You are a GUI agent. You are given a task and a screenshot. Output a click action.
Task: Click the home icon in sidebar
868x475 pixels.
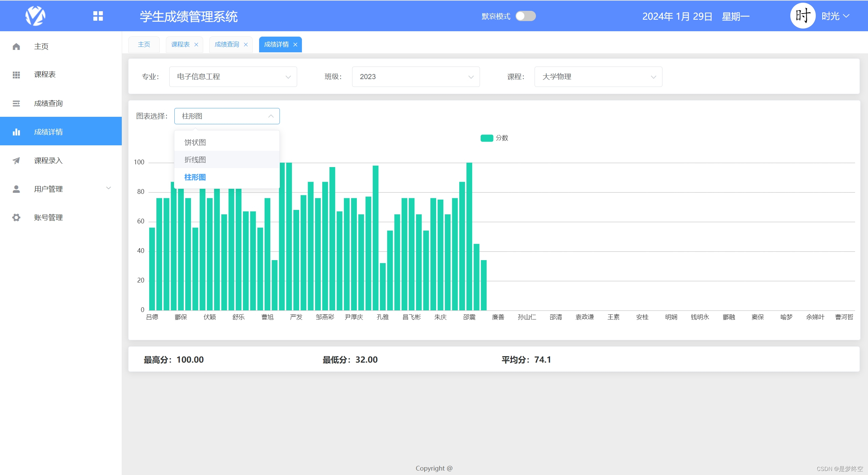(16, 47)
